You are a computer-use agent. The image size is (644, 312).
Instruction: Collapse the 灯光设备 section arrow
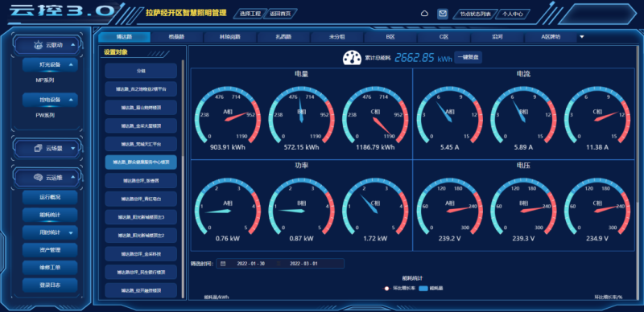click(x=71, y=65)
